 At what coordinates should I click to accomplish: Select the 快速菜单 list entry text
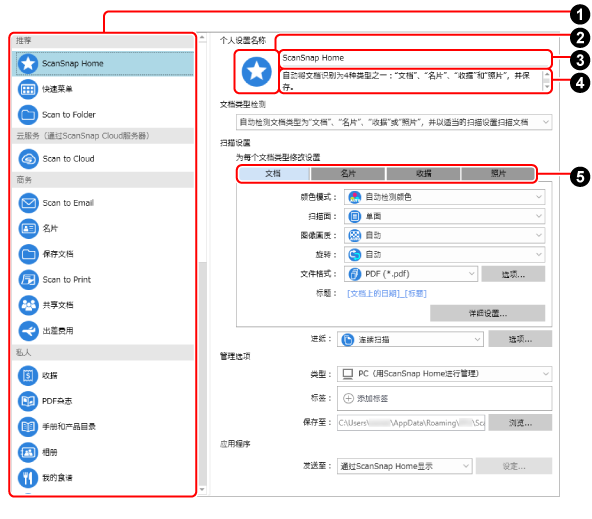tap(57, 89)
